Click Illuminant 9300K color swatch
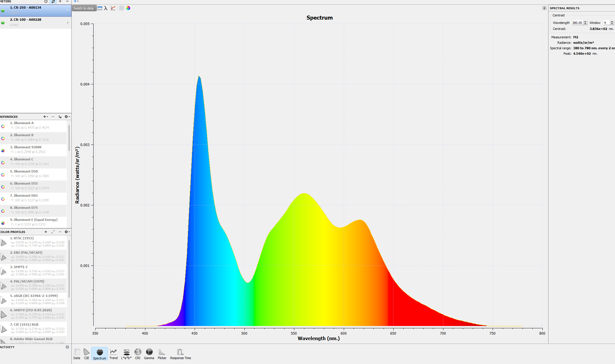The image size is (615, 364). coord(3,150)
